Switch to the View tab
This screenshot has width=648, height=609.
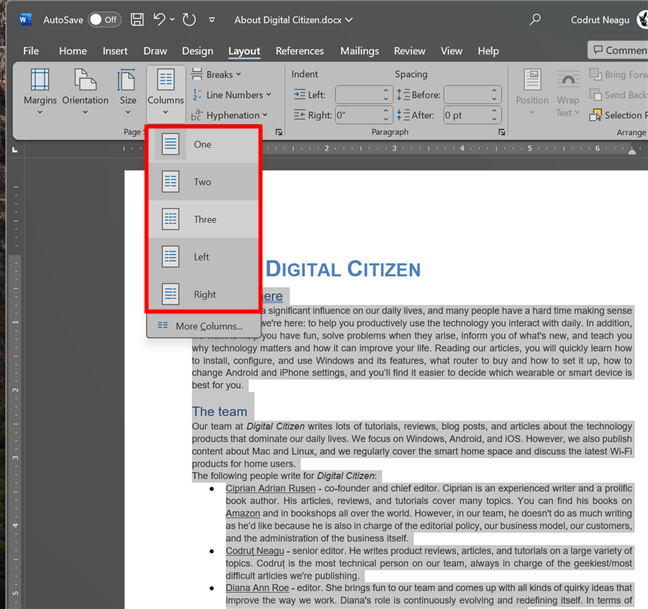451,51
